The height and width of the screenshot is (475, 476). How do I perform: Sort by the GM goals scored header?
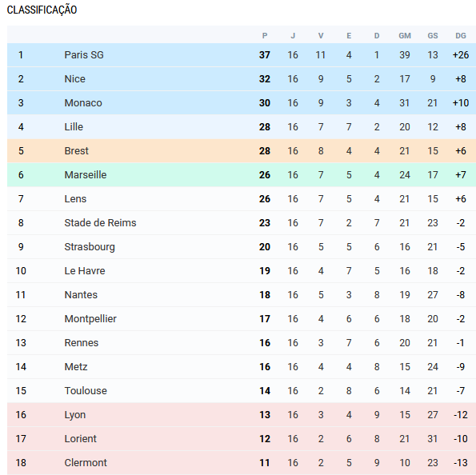pyautogui.click(x=405, y=36)
